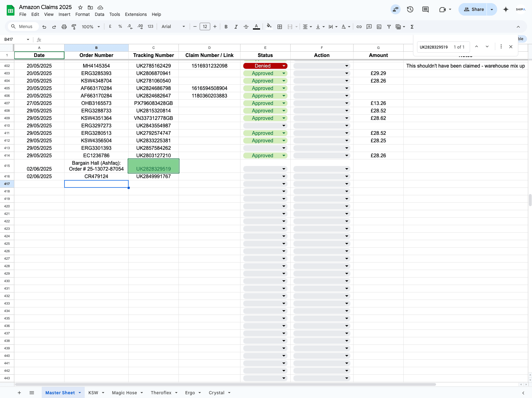The image size is (532, 398).
Task: Open the borders tool
Action: pyautogui.click(x=280, y=27)
